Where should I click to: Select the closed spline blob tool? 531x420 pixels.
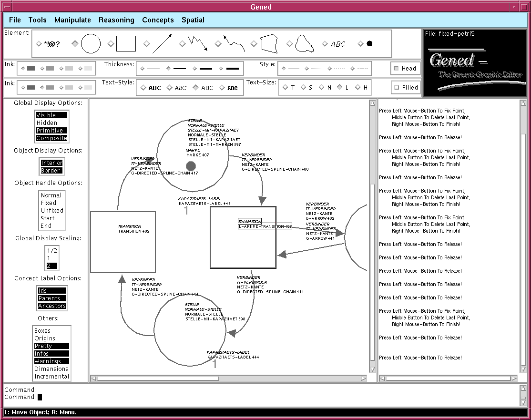tap(305, 44)
